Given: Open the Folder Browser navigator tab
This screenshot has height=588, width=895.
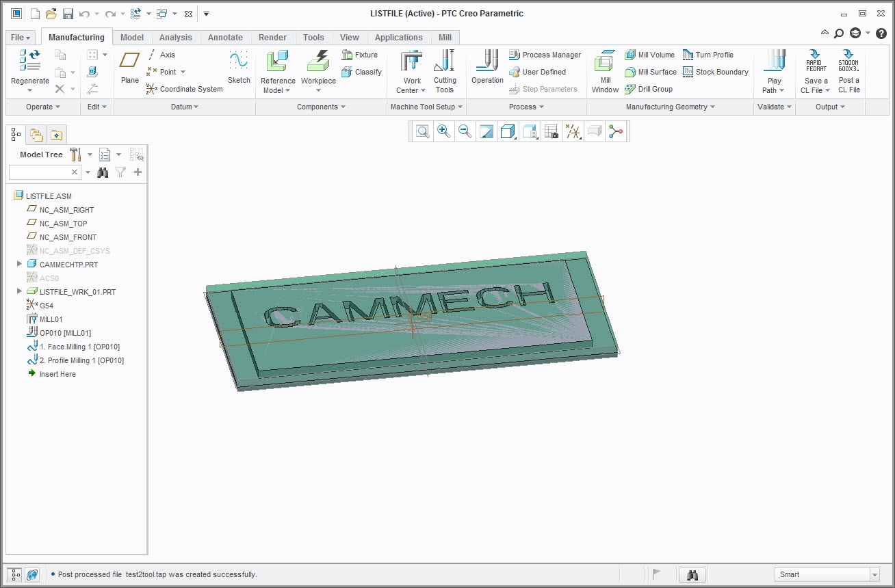Looking at the screenshot, I should [x=36, y=135].
